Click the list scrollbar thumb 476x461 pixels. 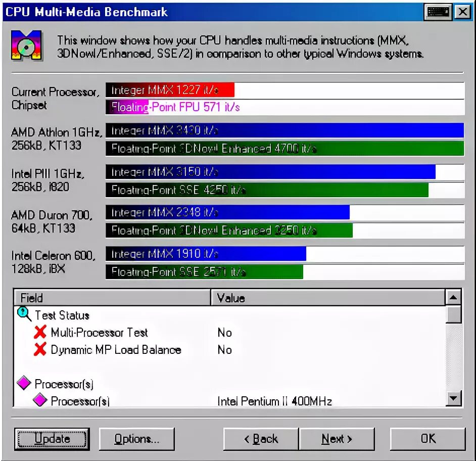tap(453, 314)
